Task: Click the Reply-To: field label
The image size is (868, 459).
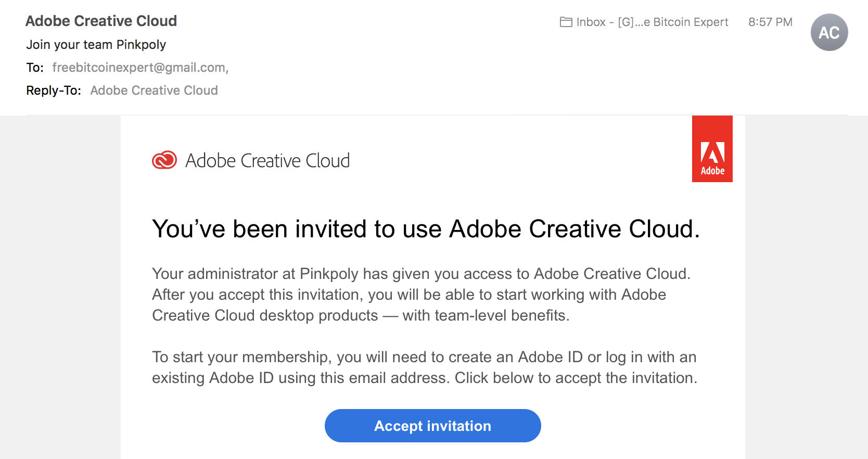Action: [54, 91]
